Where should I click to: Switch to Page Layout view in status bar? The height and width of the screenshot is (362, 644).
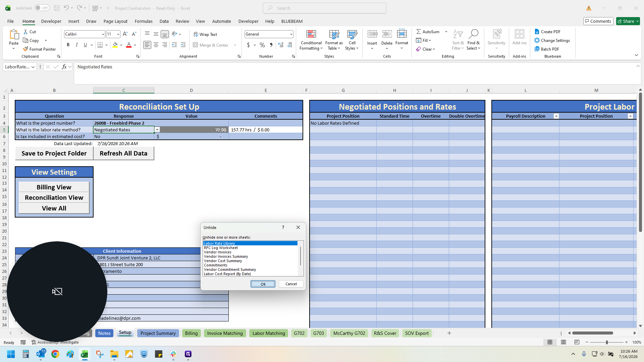coord(563,342)
